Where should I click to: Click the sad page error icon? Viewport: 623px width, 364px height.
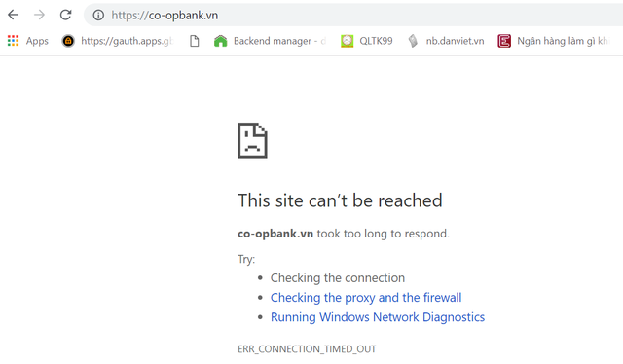pos(252,140)
